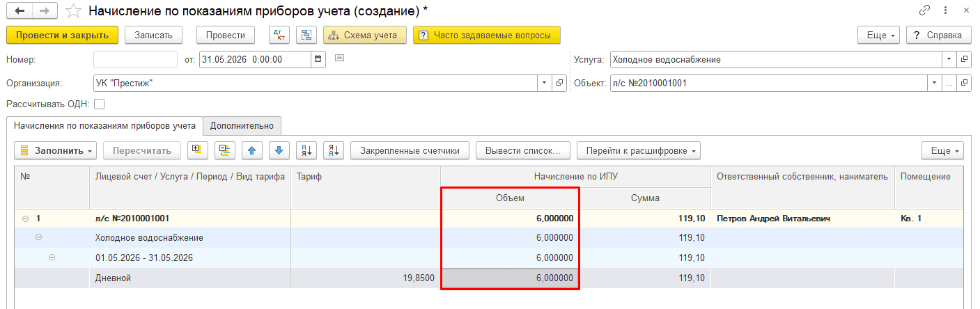Screen dimensions: 980x309
Task: Expand the Заполнить dropdown button
Action: (x=56, y=150)
